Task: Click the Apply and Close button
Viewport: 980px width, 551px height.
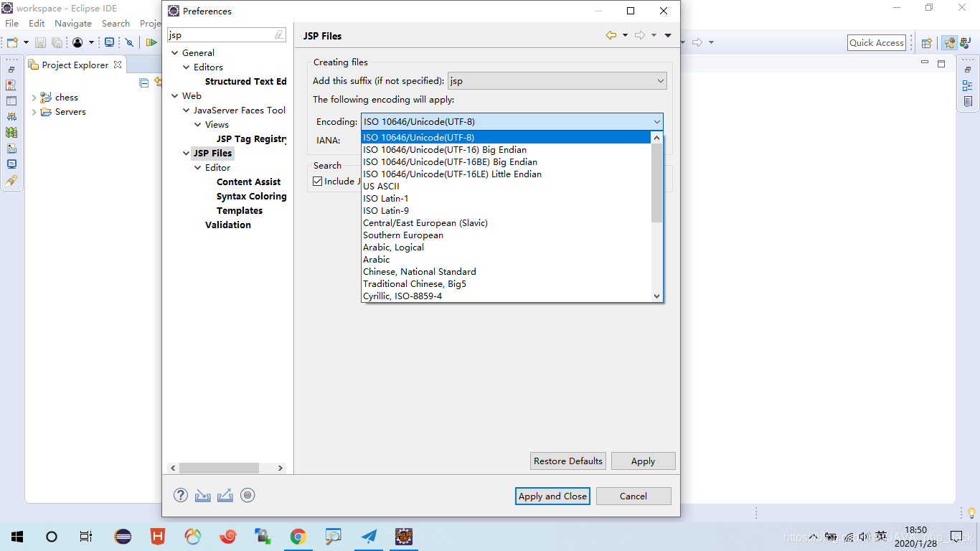Action: [x=552, y=496]
